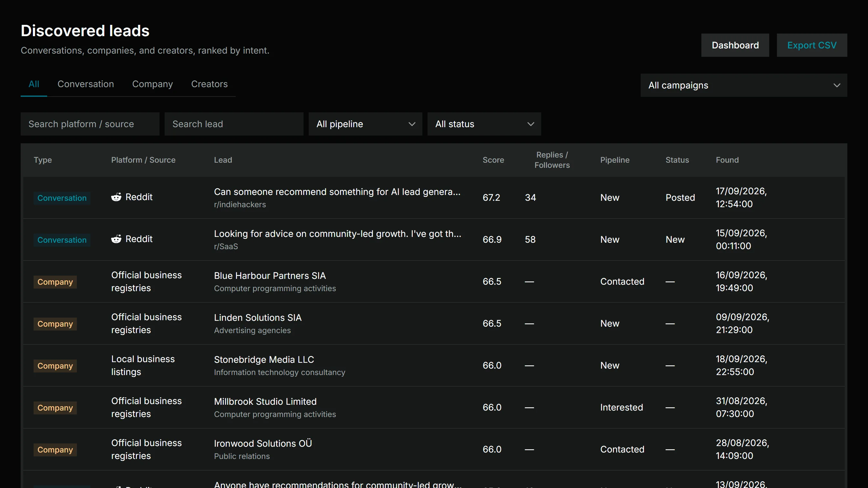Select Ironwood Solutions OÜ lead
868x488 pixels.
coord(263,443)
